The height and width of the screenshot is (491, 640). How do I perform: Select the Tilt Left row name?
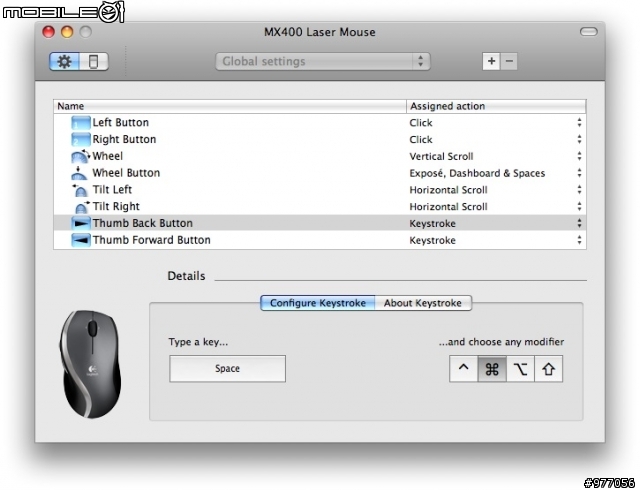(x=112, y=190)
